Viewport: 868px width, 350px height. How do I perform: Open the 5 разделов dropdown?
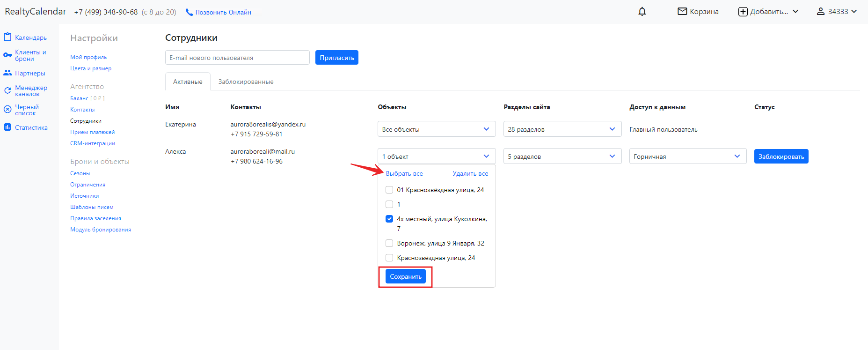click(x=562, y=156)
